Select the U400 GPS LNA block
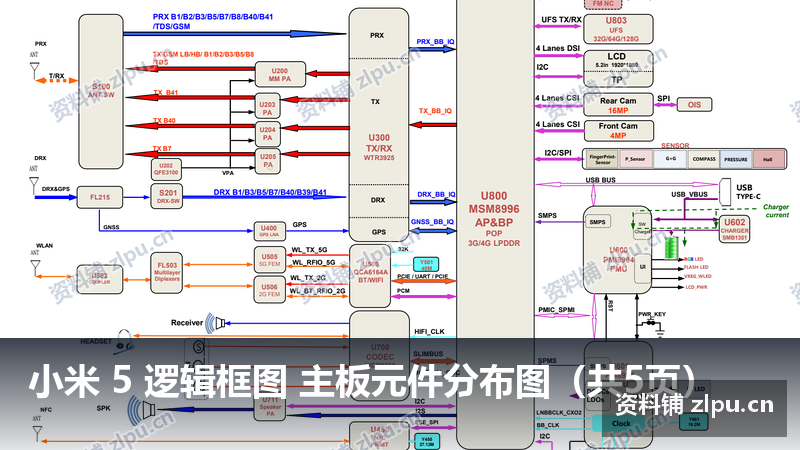Image resolution: width=800 pixels, height=450 pixels. tap(269, 231)
